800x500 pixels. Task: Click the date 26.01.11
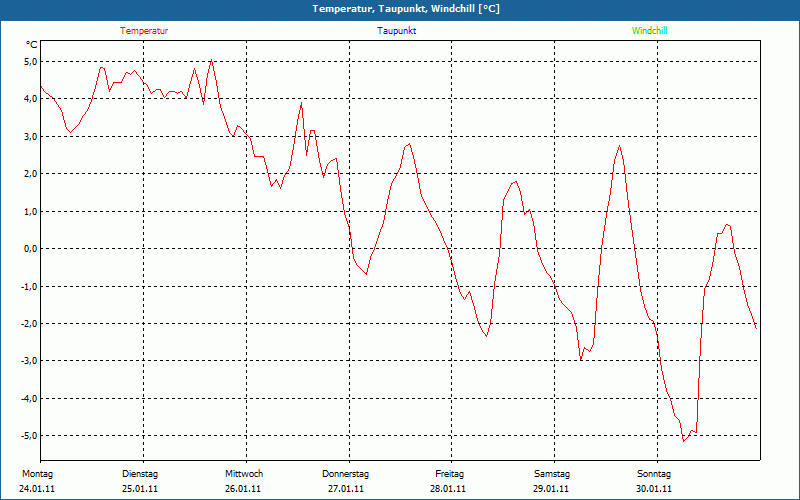[243, 489]
